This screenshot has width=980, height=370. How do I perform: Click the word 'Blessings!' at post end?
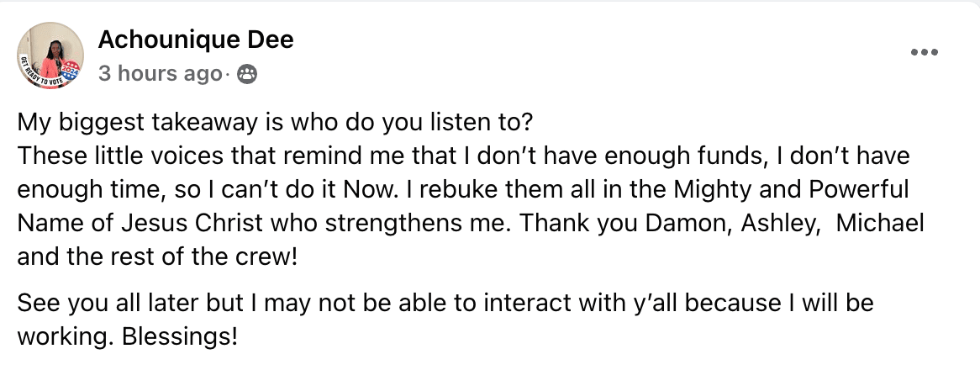point(180,337)
